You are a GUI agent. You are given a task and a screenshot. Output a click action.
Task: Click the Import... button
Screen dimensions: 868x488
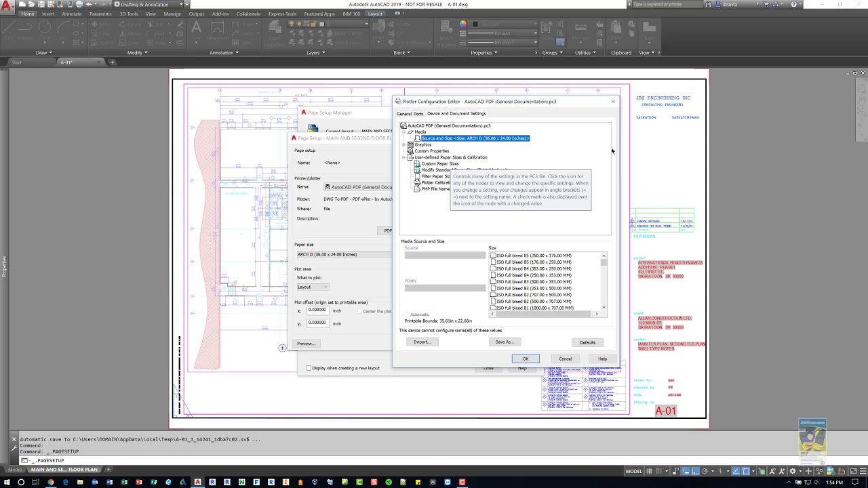pyautogui.click(x=422, y=342)
